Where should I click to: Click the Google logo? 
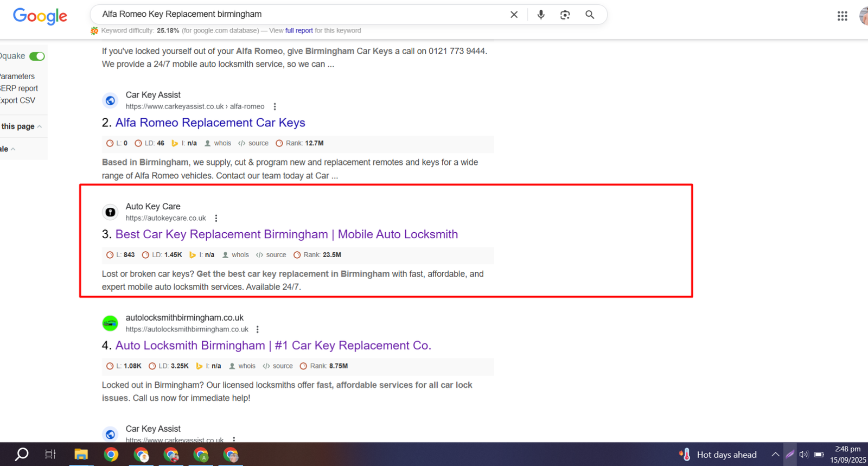[40, 16]
